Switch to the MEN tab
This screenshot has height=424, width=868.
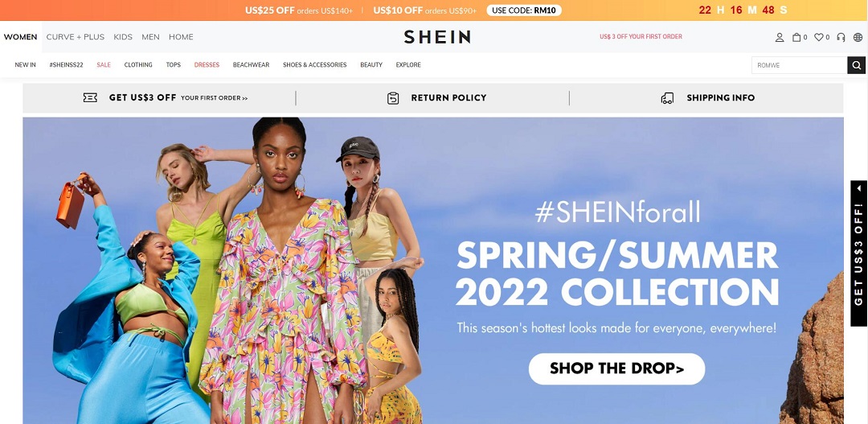tap(150, 37)
